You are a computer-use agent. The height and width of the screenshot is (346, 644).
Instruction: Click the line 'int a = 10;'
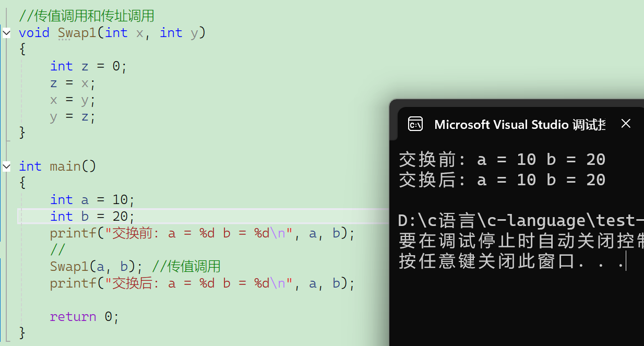click(93, 200)
